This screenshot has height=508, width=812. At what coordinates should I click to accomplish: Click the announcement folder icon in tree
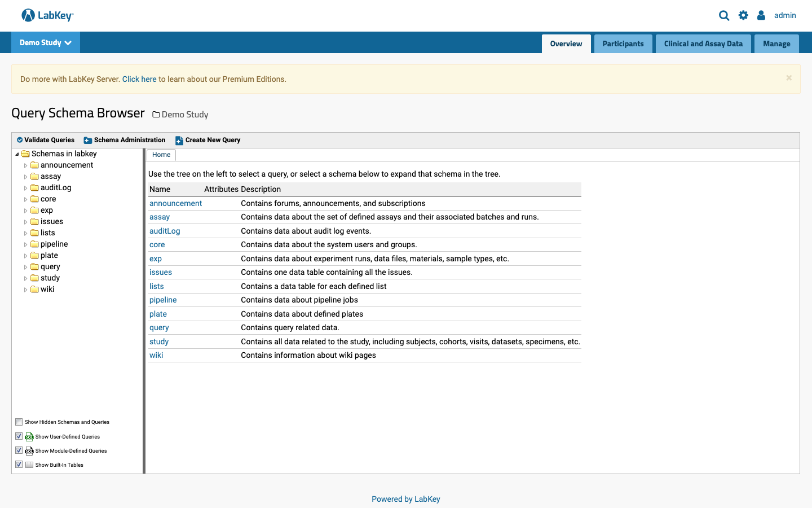(34, 165)
